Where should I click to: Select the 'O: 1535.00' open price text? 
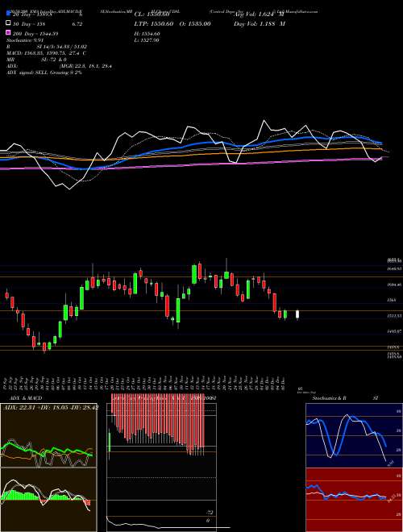click(193, 23)
